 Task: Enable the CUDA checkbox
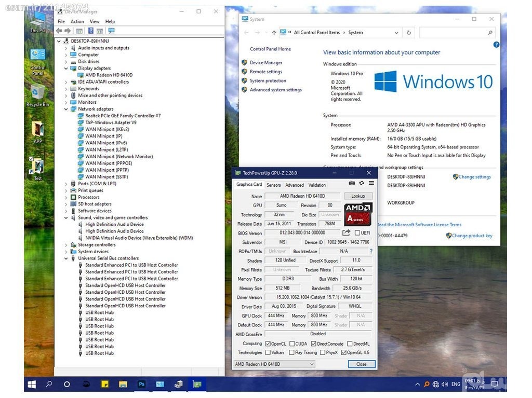point(292,344)
